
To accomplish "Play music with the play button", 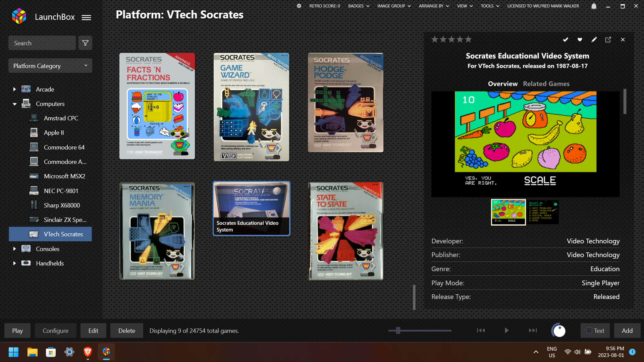I will pyautogui.click(x=506, y=330).
